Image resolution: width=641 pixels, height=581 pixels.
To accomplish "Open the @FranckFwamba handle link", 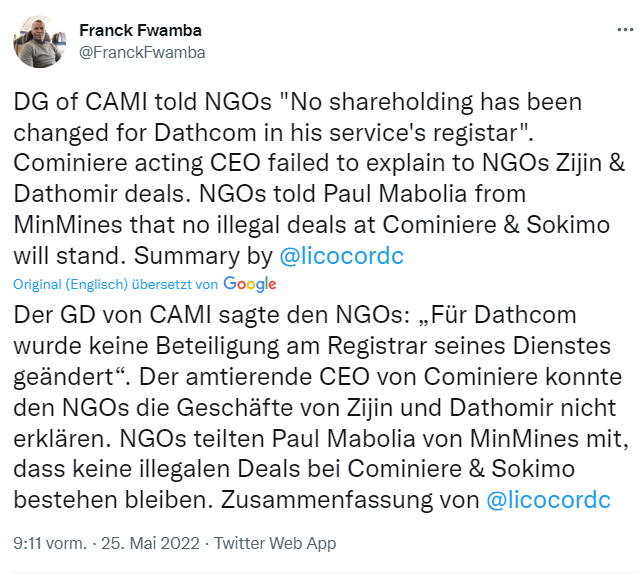I will point(141,52).
